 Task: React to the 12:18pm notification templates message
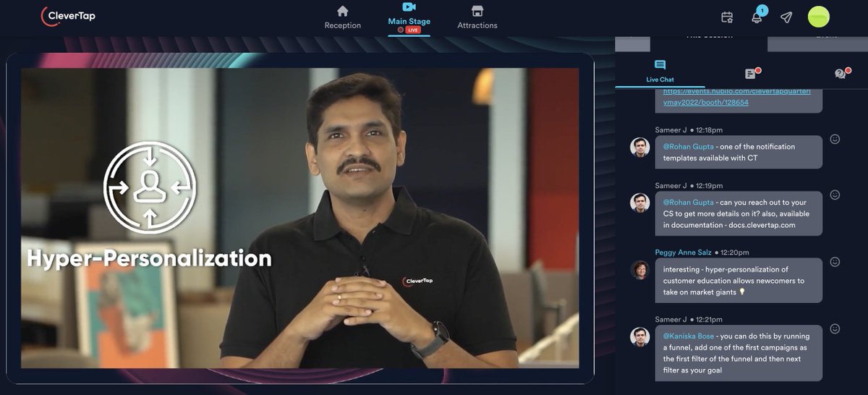(x=835, y=139)
